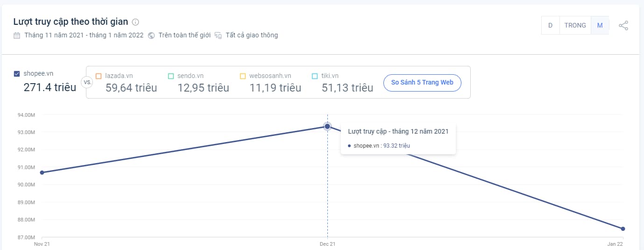
Task: Click the VS. comparison badge
Action: click(87, 82)
